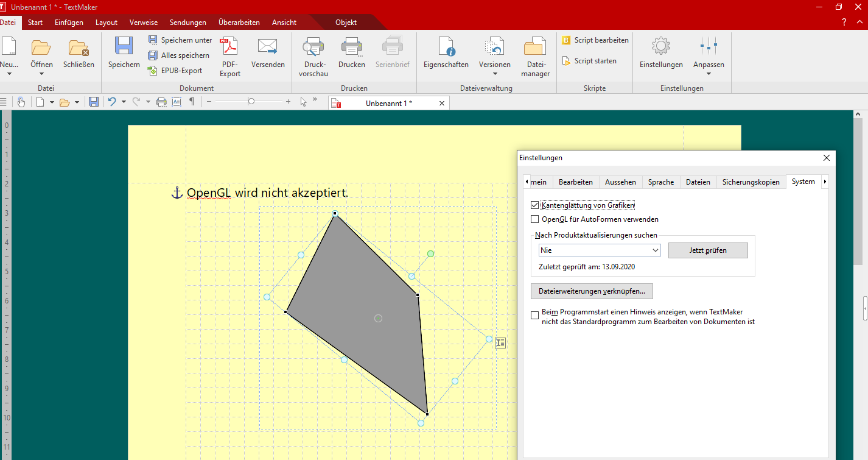Click the zoom slider handle

coord(251,102)
